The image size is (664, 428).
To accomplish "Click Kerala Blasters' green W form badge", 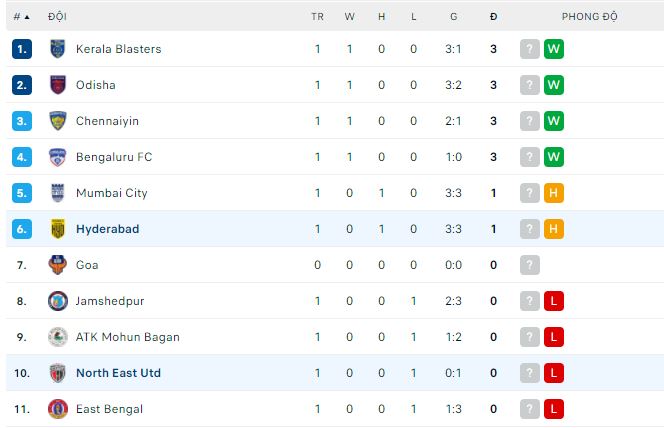I will pos(554,49).
